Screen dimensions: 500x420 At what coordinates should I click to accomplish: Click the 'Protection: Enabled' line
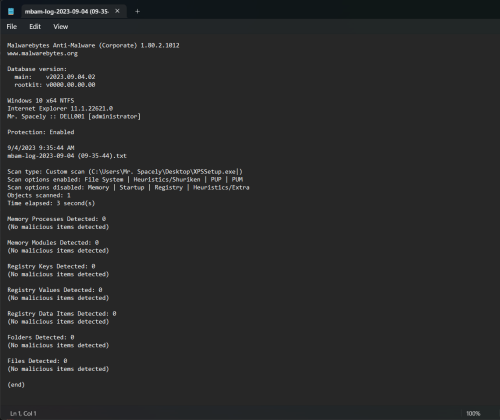coord(41,132)
